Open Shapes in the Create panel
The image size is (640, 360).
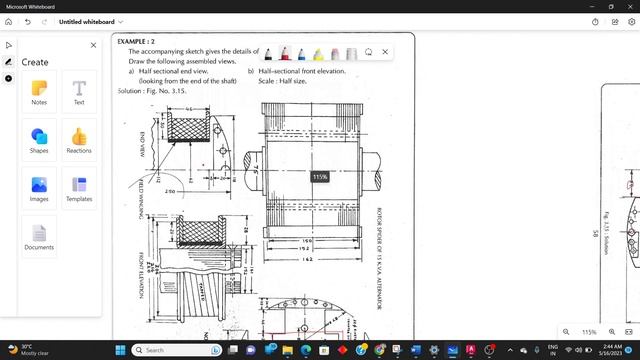tap(39, 140)
